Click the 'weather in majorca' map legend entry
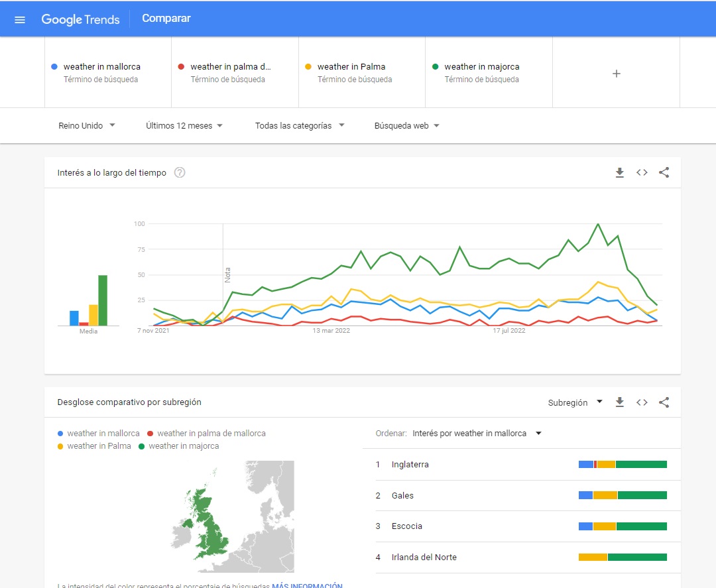 179,446
